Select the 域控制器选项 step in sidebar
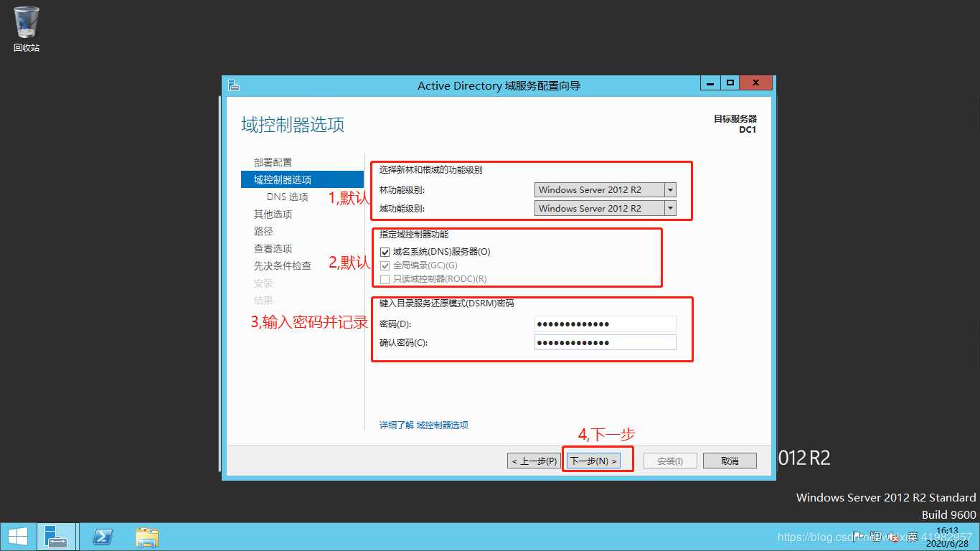 302,179
